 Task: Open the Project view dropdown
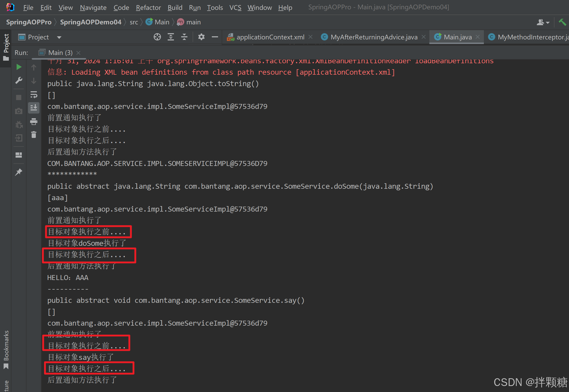59,37
